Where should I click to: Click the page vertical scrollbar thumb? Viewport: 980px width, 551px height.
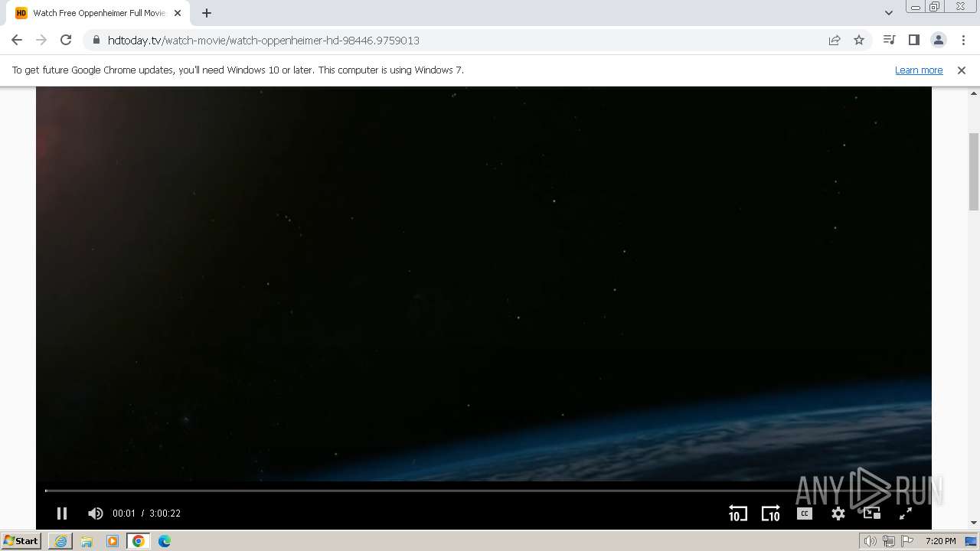974,171
